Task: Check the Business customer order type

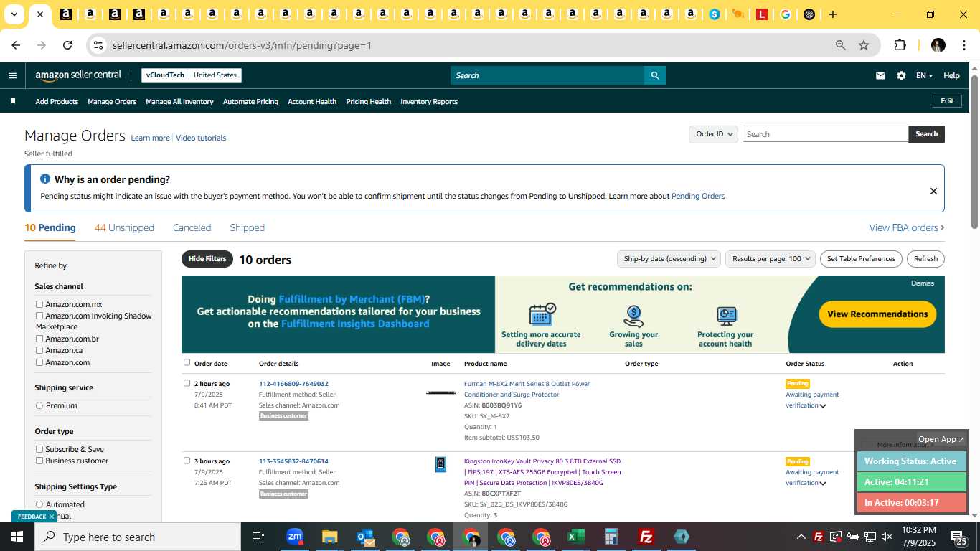Action: coord(39,461)
